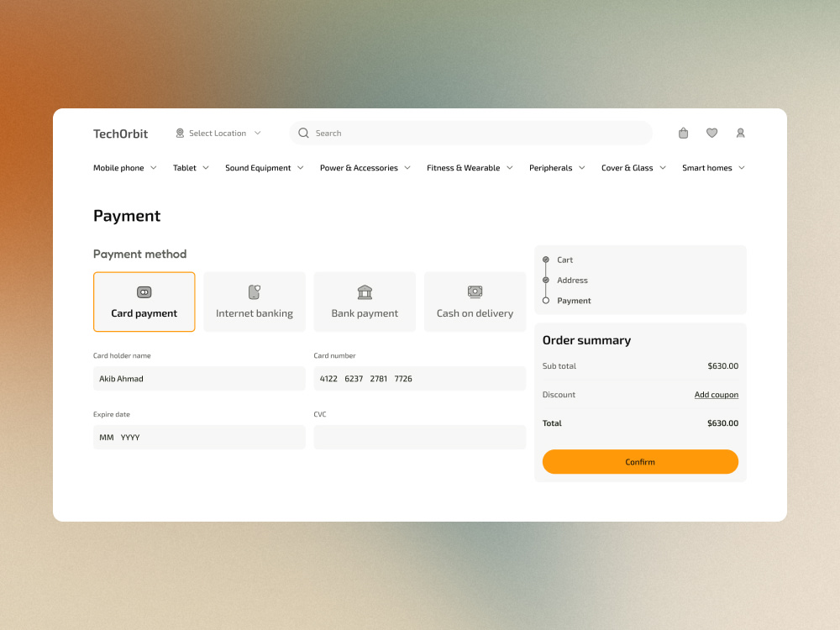
Task: Click the Card number field
Action: tap(420, 378)
